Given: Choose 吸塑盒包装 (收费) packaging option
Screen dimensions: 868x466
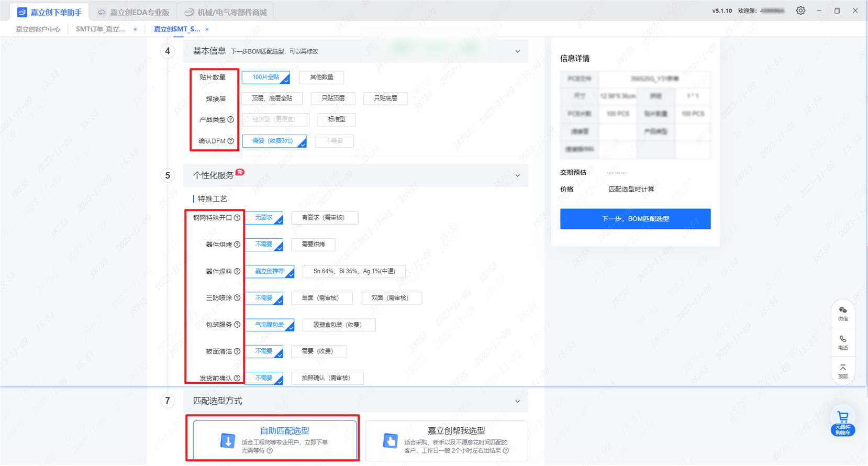Looking at the screenshot, I should (x=338, y=325).
